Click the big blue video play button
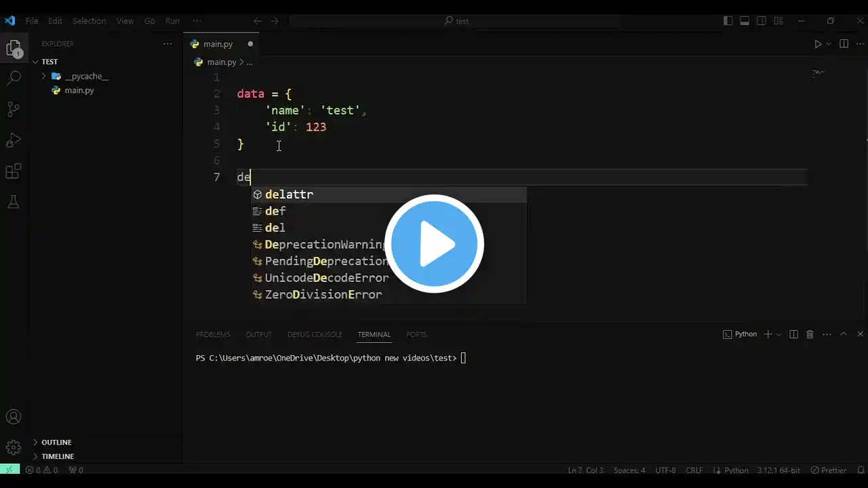This screenshot has width=868, height=488. 434,243
